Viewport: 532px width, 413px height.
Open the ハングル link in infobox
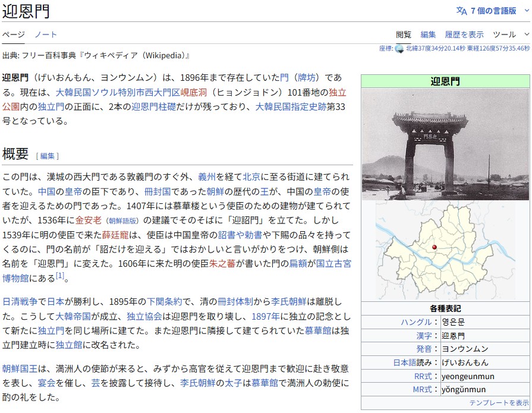tap(416, 322)
